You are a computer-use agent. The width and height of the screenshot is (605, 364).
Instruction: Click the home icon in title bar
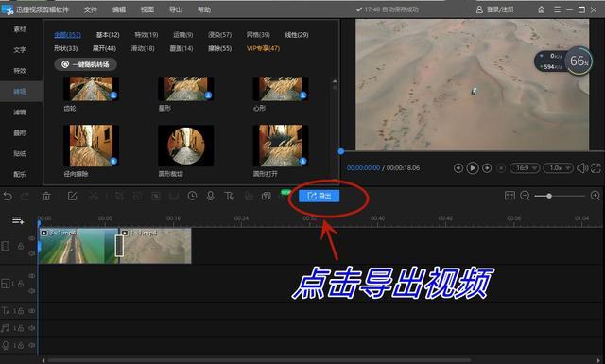[542, 9]
